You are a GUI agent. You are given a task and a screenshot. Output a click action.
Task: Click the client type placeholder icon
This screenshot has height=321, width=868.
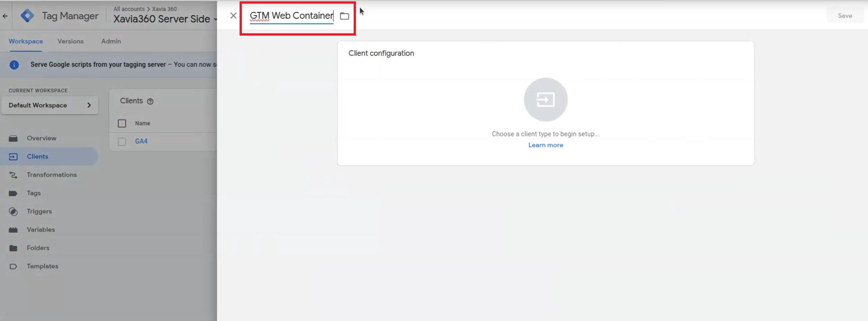point(545,100)
